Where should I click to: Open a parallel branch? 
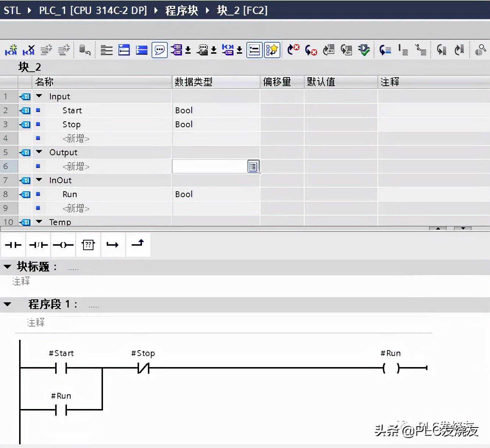pyautogui.click(x=113, y=244)
